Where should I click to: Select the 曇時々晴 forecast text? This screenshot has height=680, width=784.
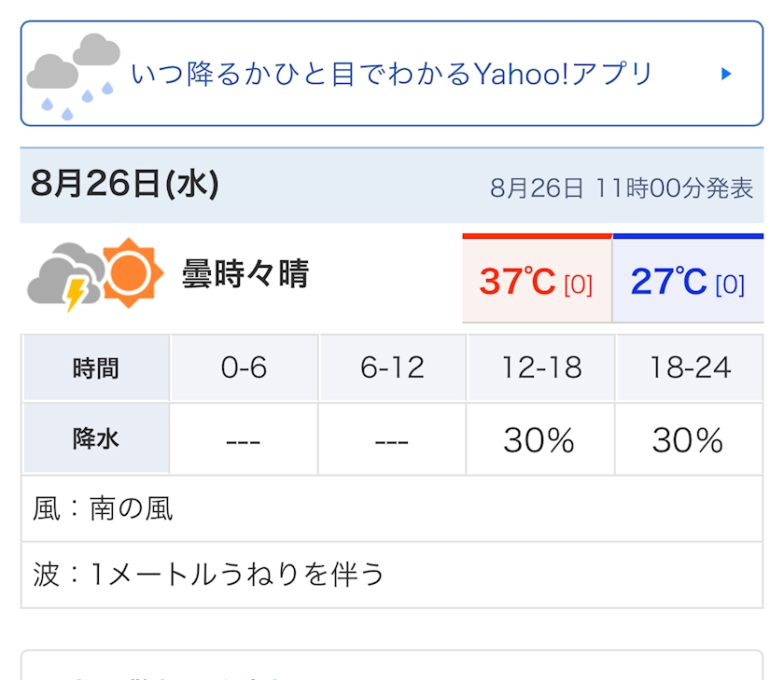click(245, 274)
